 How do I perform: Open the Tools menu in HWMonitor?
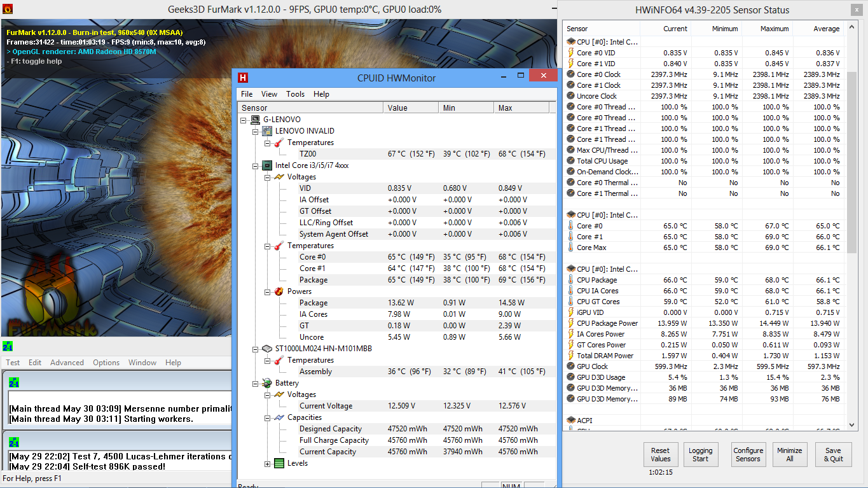(295, 94)
